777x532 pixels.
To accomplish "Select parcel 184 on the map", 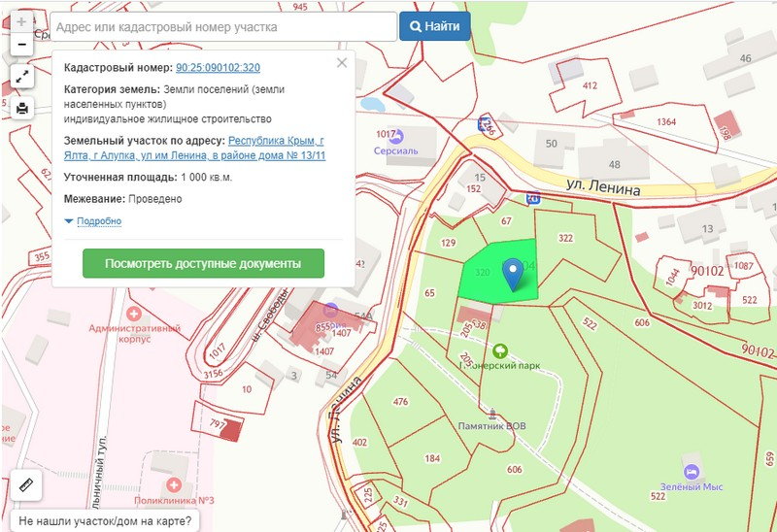I will point(432,458).
